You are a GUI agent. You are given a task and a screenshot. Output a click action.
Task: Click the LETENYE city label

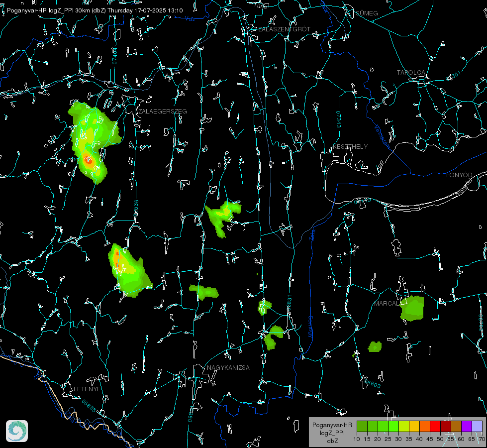(x=87, y=389)
